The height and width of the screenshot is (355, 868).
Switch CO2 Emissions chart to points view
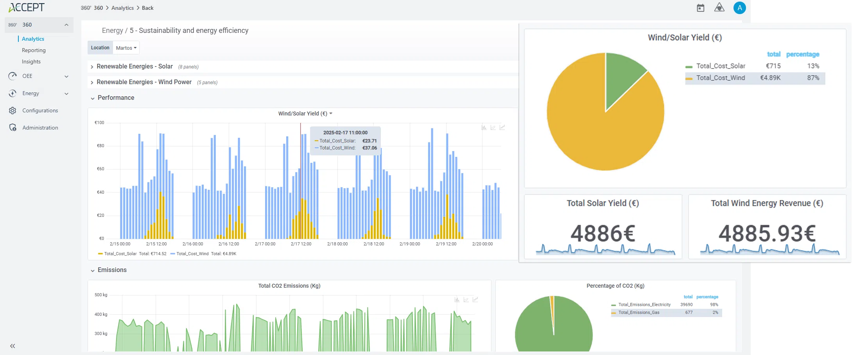click(x=466, y=300)
